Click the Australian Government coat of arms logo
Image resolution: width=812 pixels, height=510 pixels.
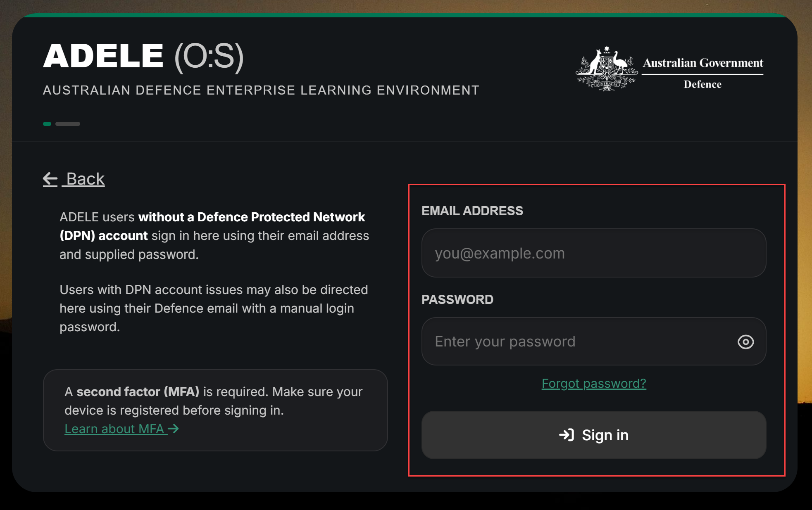607,69
